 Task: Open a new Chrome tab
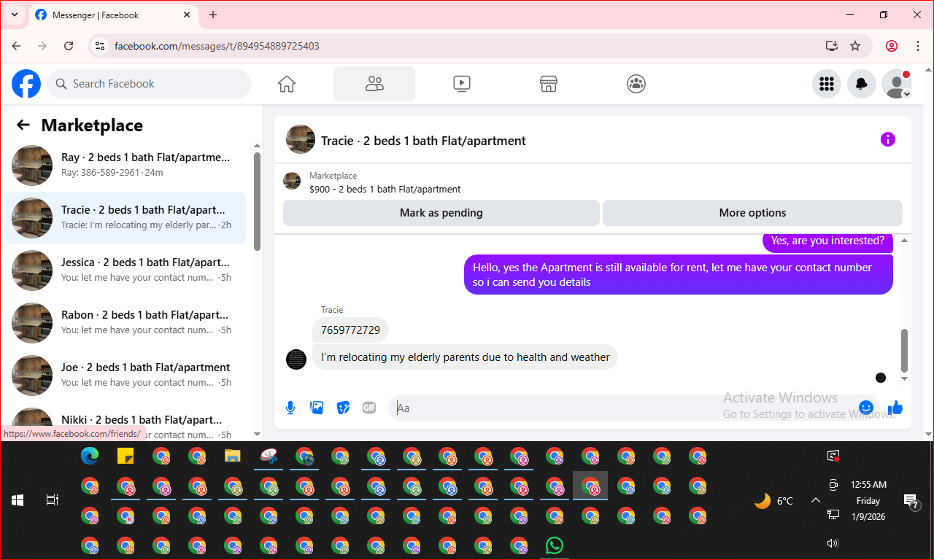click(x=213, y=15)
